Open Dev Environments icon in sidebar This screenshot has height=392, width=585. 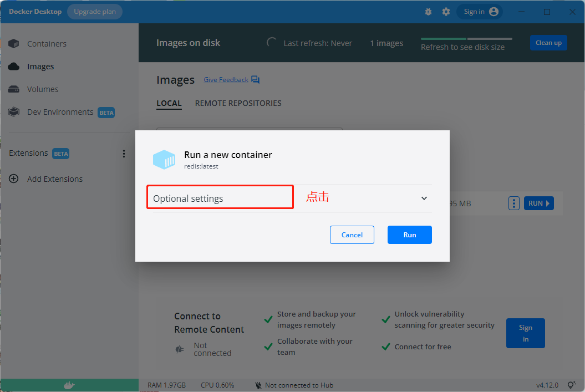point(14,112)
